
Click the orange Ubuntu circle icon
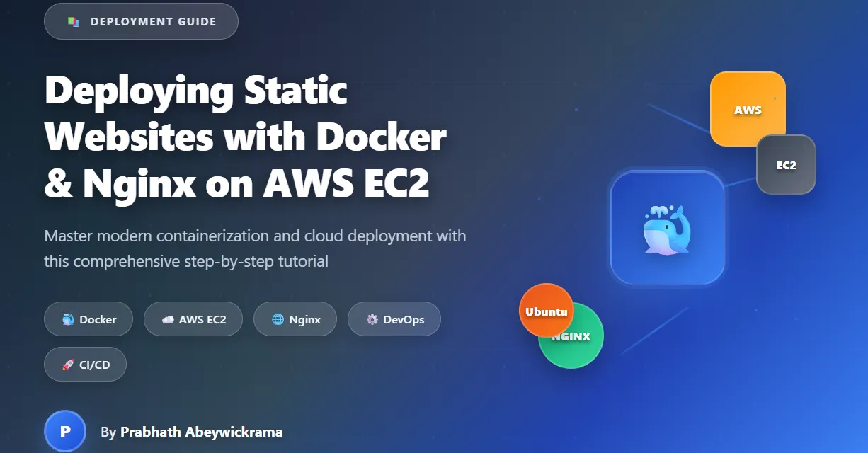click(x=546, y=311)
